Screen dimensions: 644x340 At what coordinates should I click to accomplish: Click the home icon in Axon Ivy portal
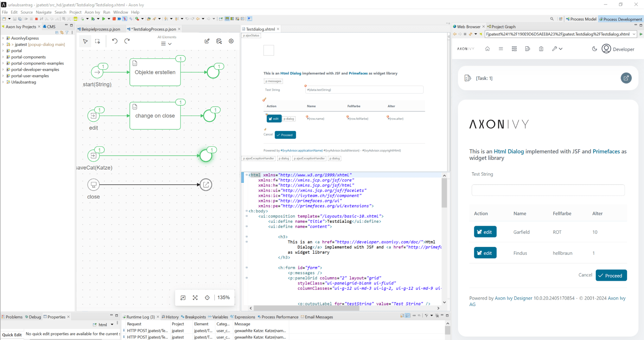[x=487, y=49]
